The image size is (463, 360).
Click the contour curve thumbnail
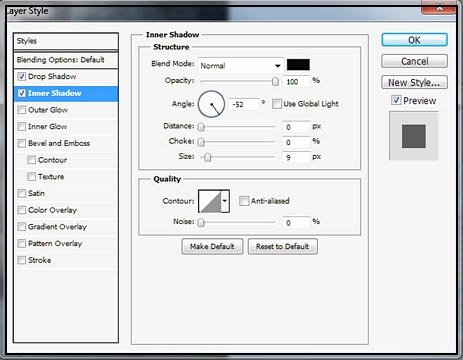click(210, 201)
